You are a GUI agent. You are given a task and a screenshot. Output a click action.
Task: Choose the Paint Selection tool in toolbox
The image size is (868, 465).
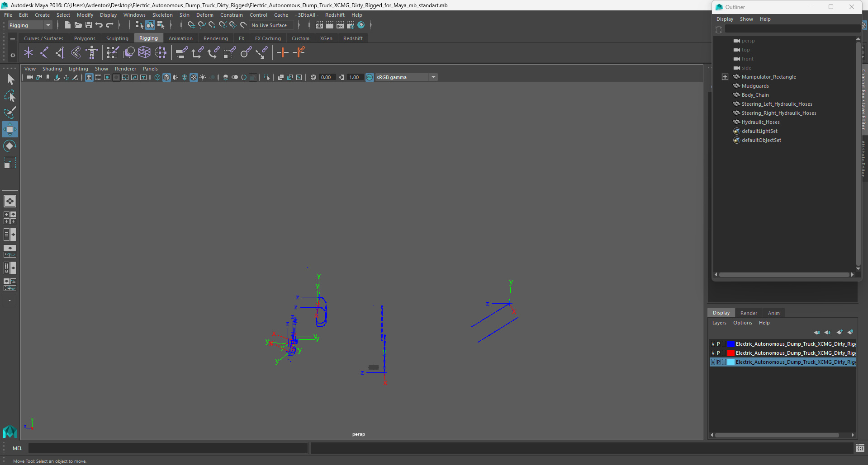[10, 113]
